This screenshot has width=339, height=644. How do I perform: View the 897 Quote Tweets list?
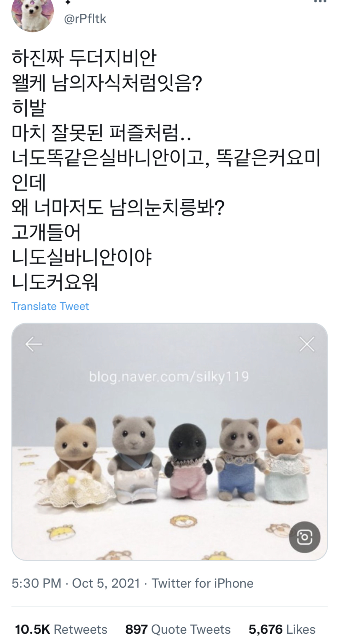[x=178, y=629]
